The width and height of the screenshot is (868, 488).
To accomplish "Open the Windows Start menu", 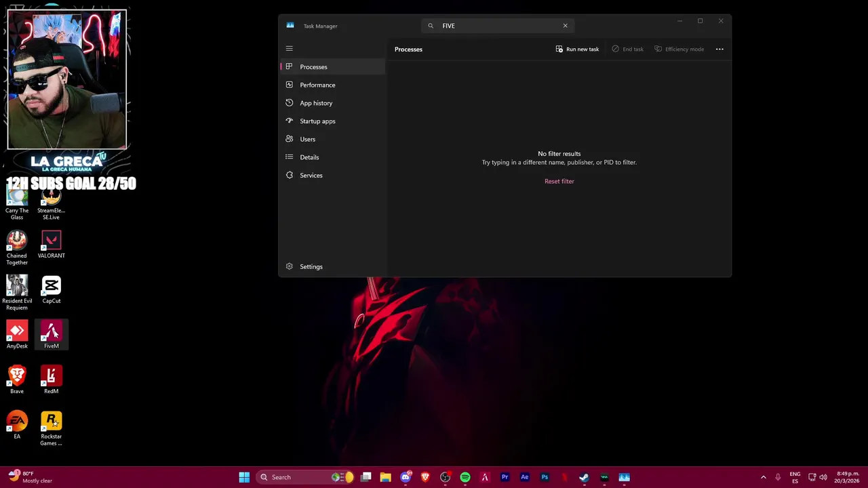I will 244,477.
